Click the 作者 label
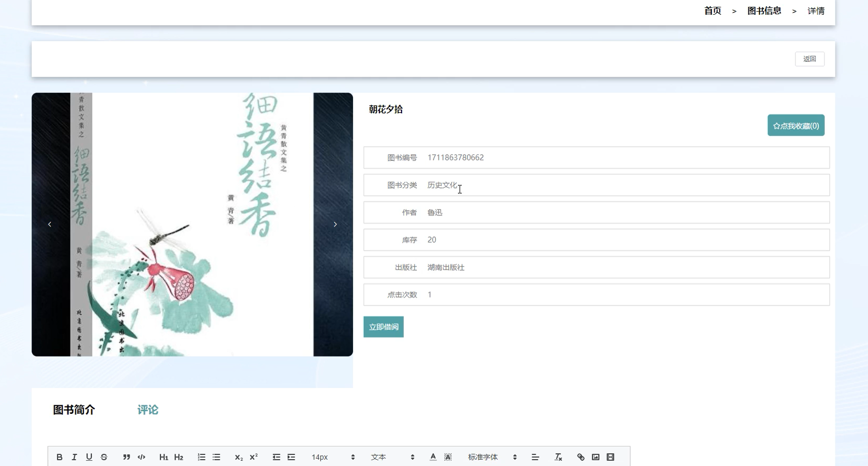 409,213
